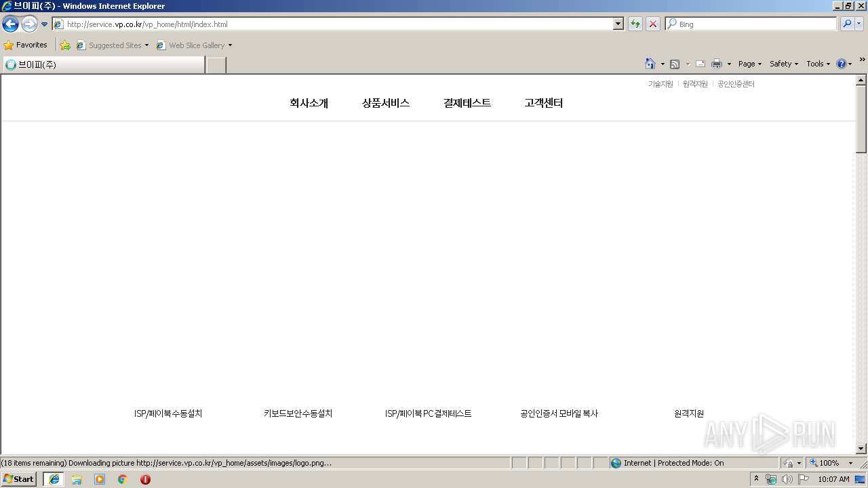Expand zoom level dropdown arrow
This screenshot has height=488, width=868.
(x=850, y=463)
